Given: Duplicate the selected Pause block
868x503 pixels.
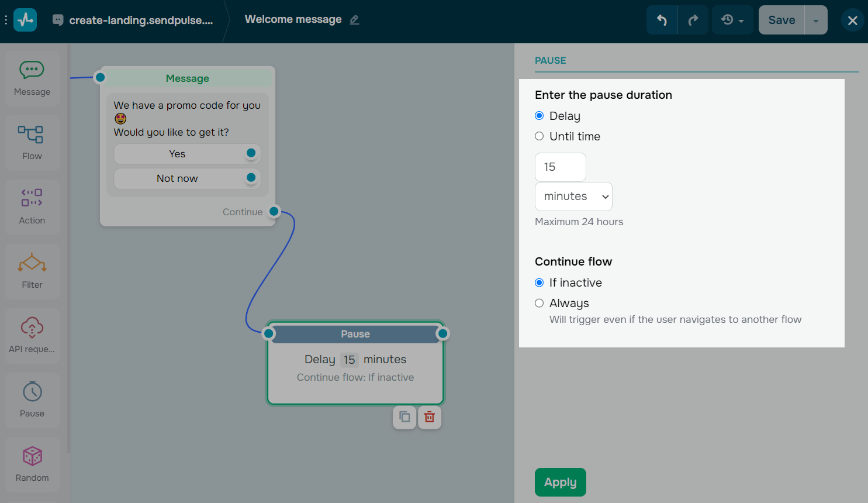Looking at the screenshot, I should (404, 417).
